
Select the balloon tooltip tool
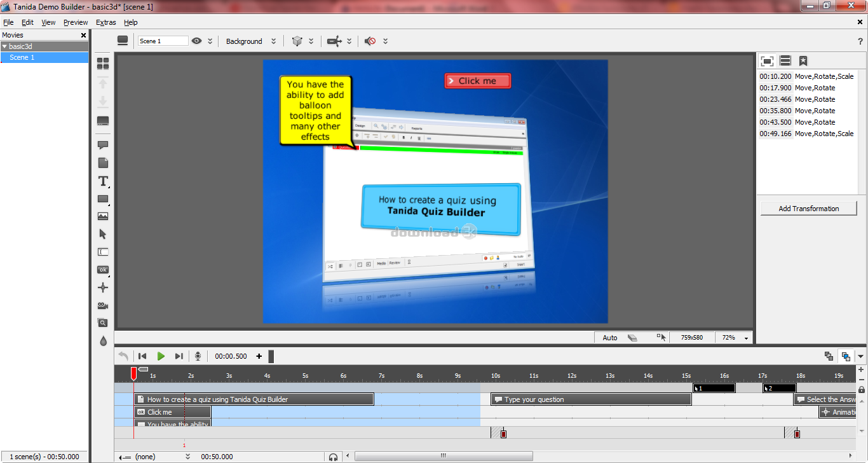coord(103,146)
